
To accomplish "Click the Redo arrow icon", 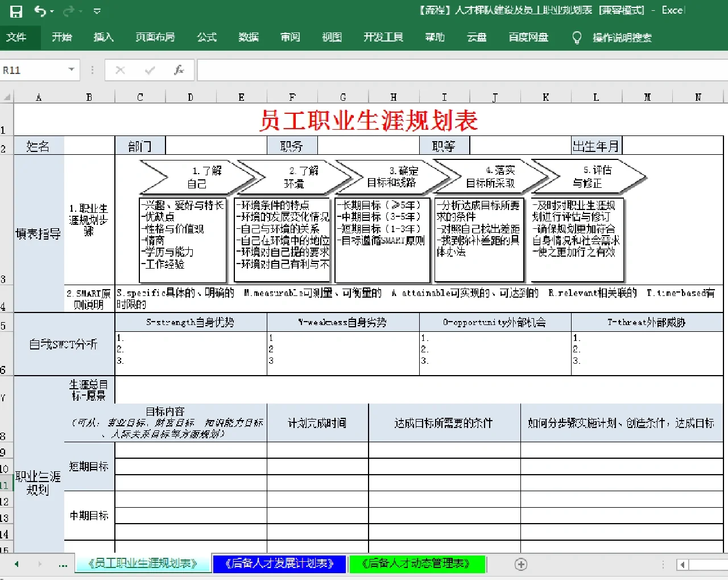I will (69, 11).
